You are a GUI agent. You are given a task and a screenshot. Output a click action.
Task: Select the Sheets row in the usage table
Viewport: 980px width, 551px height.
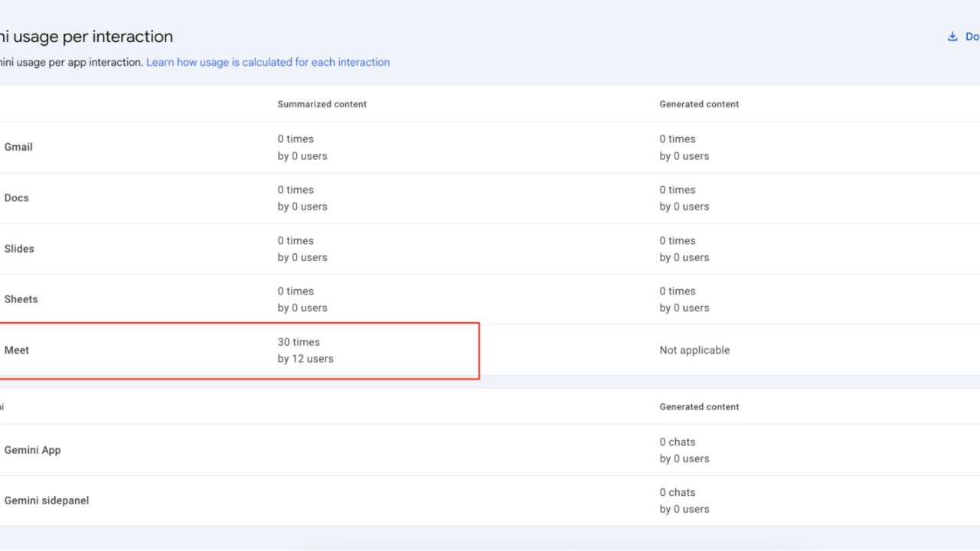pos(21,299)
